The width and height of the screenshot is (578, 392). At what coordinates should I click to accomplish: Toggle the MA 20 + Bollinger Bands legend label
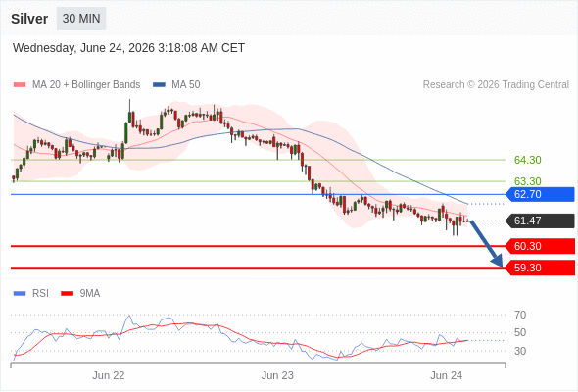(86, 85)
